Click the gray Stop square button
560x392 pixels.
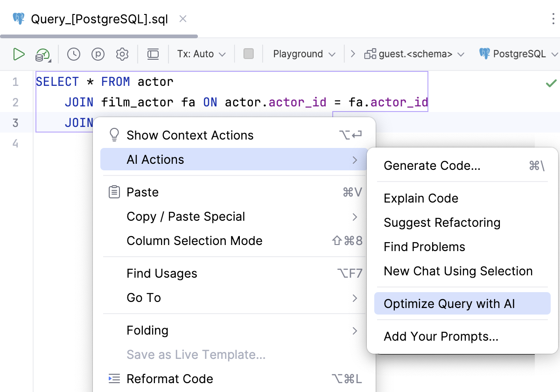249,54
